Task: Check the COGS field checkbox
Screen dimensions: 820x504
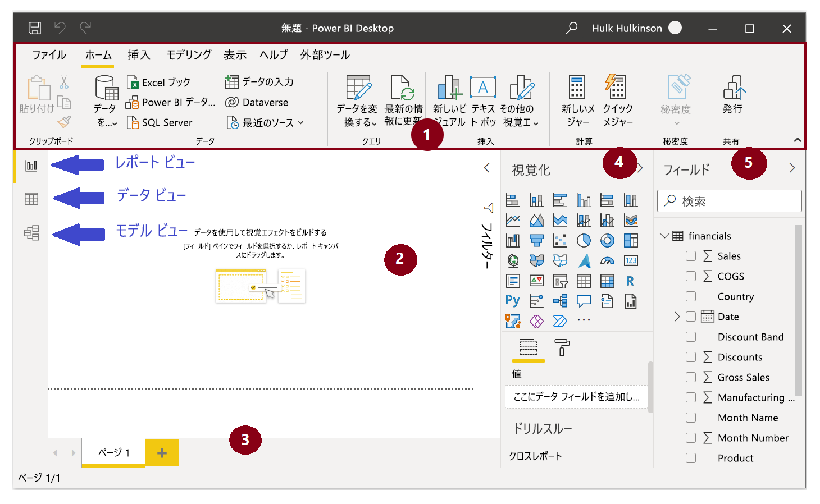Action: (691, 276)
